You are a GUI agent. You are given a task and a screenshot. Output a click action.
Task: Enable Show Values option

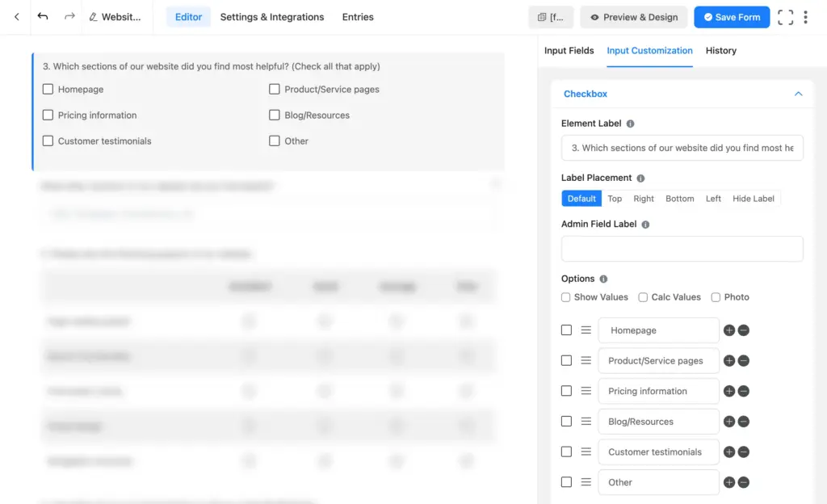(566, 297)
